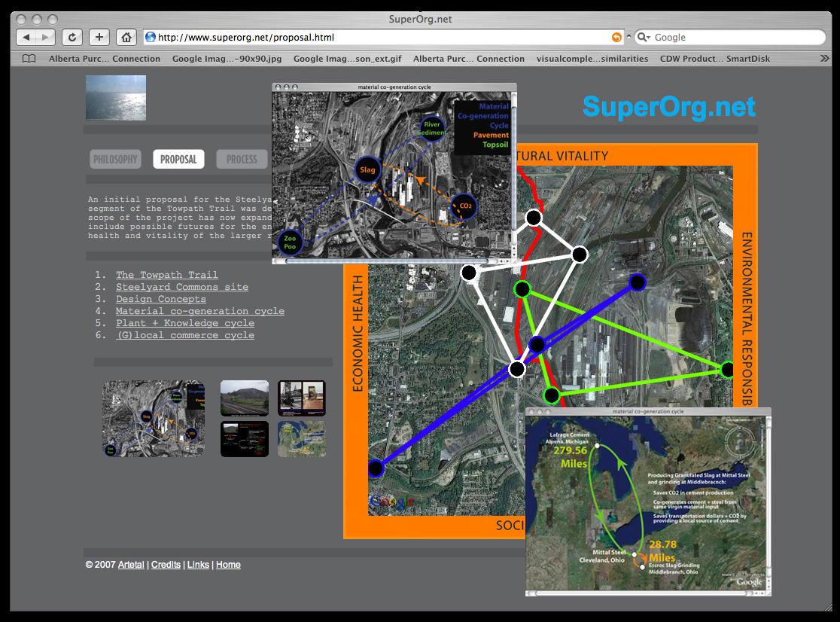This screenshot has height=622, width=840.
Task: Open the black diagram thumbnail
Action: pyautogui.click(x=245, y=439)
